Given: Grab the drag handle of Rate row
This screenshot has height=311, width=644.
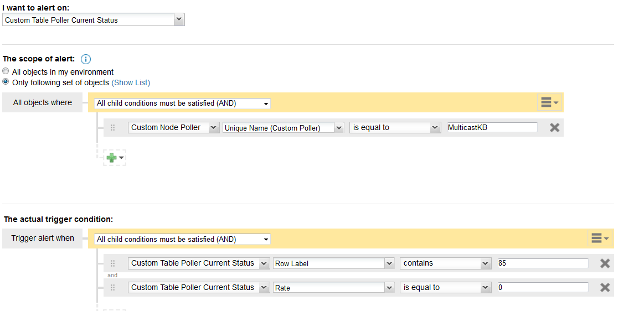Looking at the screenshot, I should [112, 288].
